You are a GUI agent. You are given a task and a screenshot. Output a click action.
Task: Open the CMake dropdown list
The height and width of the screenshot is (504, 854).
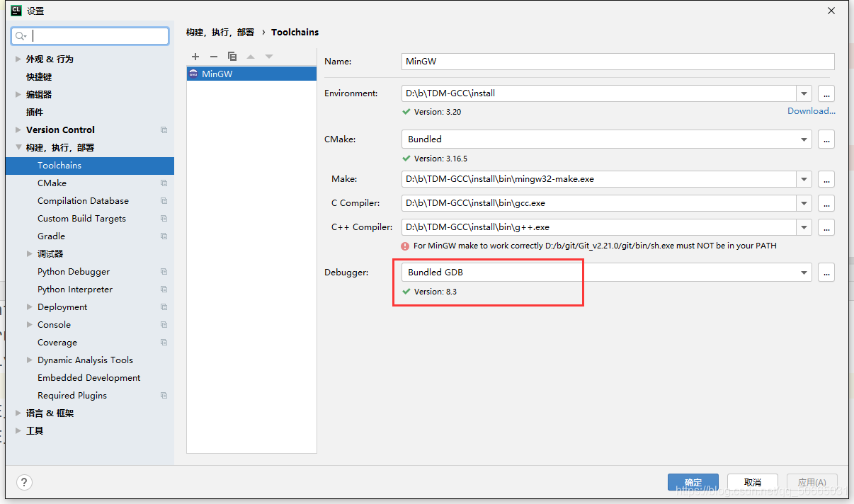(804, 139)
